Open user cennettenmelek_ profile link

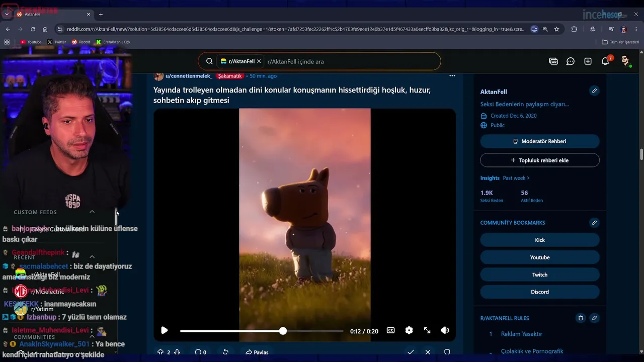click(189, 76)
